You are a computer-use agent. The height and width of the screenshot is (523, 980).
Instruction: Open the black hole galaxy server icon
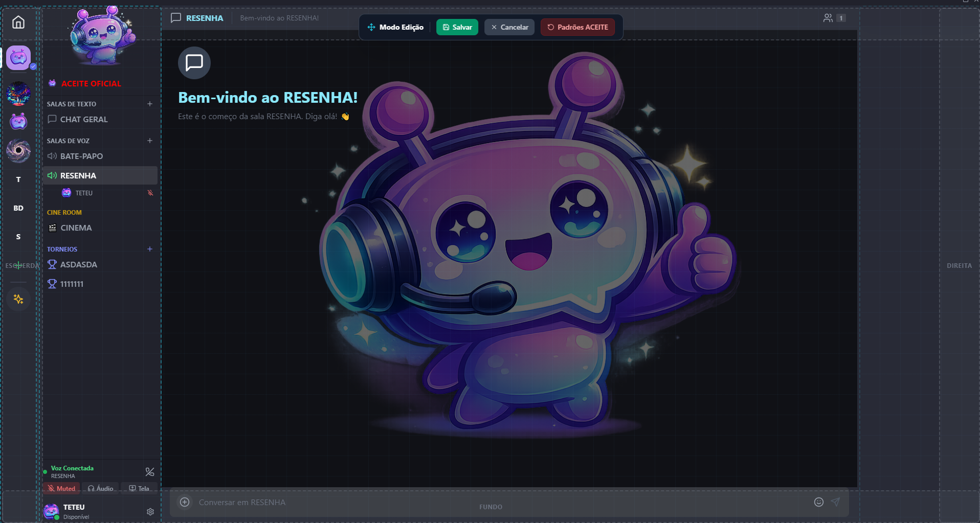(18, 150)
